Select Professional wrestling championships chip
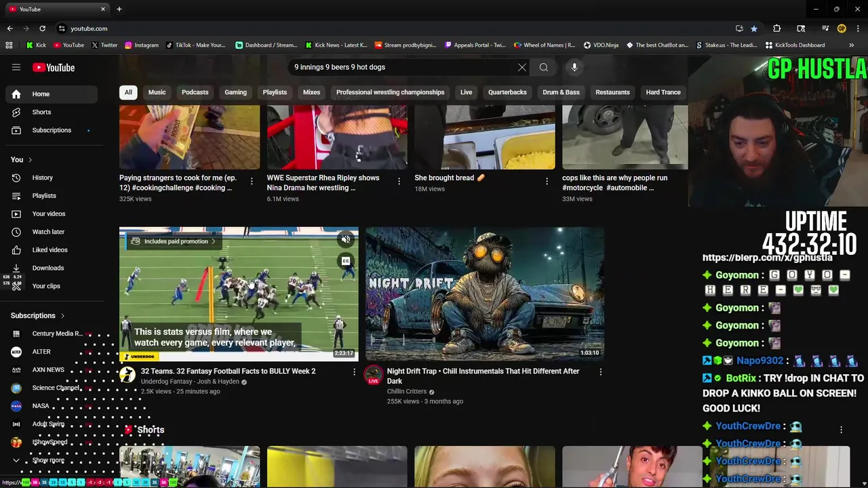This screenshot has width=868, height=488. tap(390, 92)
